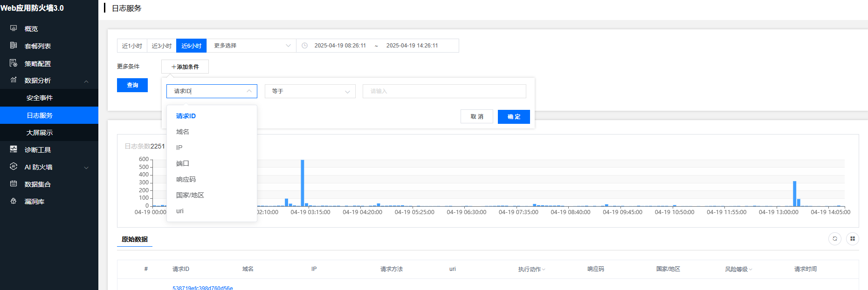Click the policy configuration (策略配置) icon

(x=14, y=63)
